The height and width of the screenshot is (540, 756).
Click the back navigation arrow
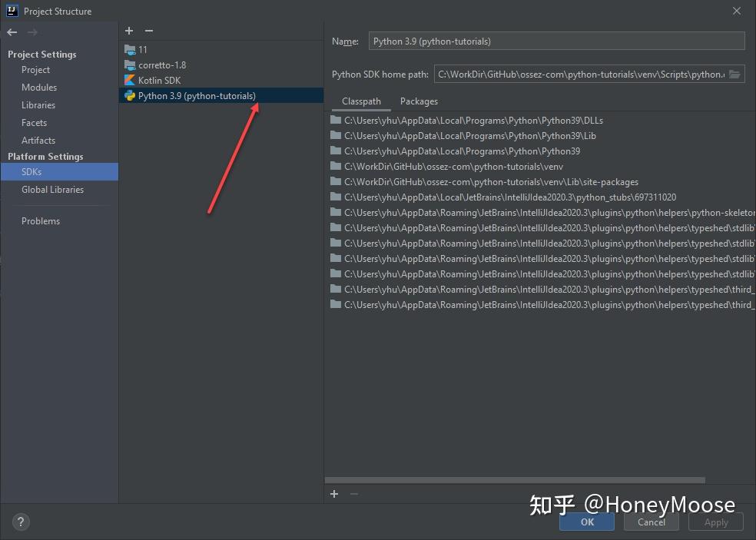[x=13, y=31]
